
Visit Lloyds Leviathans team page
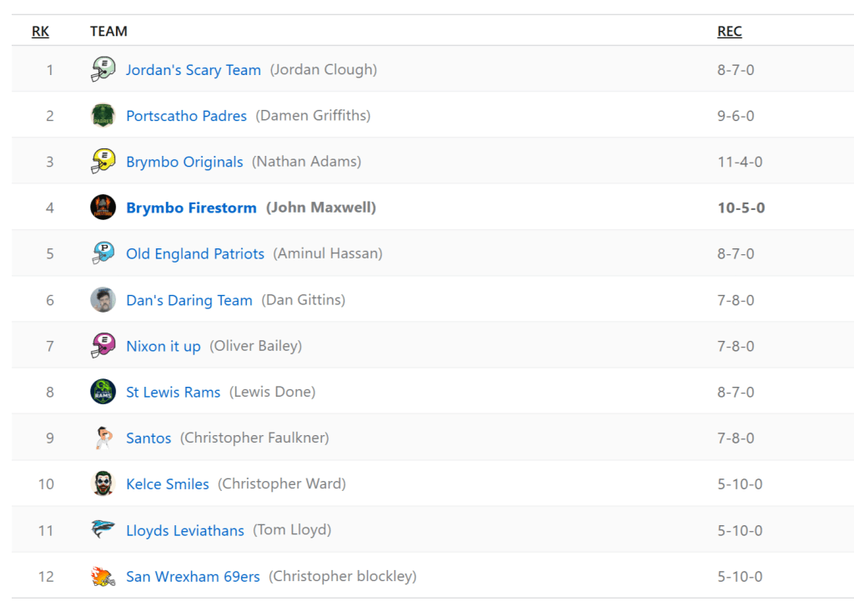click(185, 530)
